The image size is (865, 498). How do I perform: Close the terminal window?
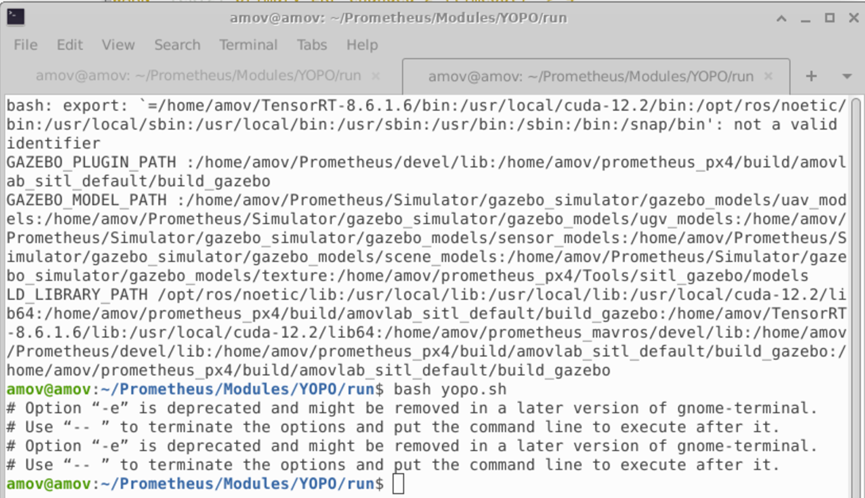(x=853, y=18)
